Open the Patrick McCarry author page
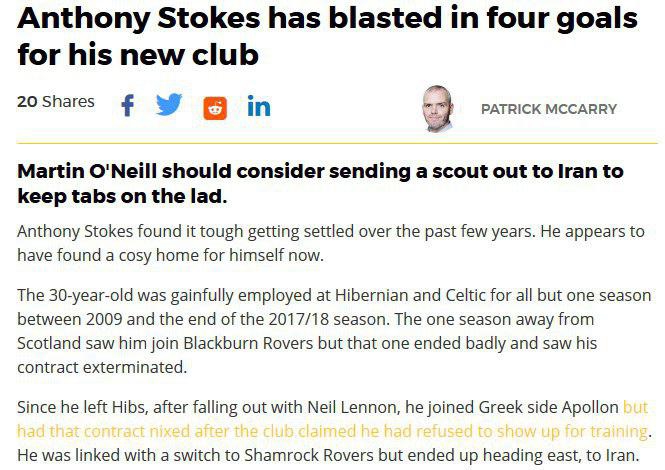Viewport: 665px width, 470px height. 548,109
